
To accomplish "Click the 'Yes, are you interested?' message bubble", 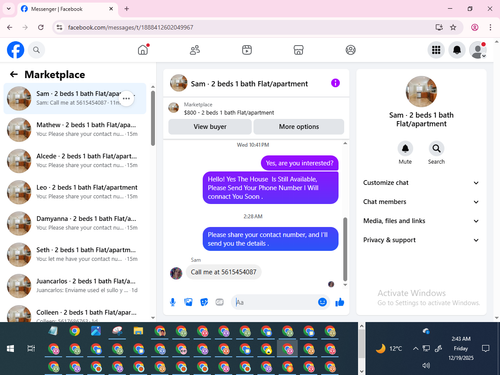I will [x=299, y=163].
